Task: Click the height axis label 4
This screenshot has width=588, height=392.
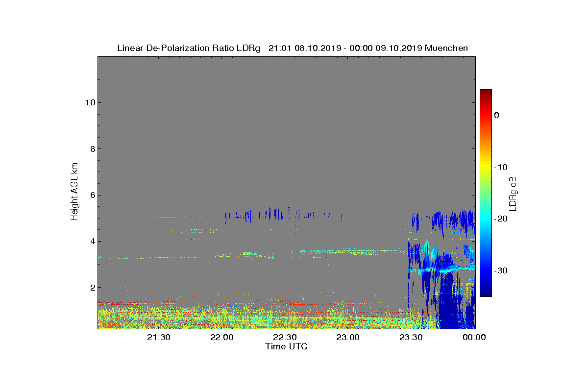Action: pos(92,241)
